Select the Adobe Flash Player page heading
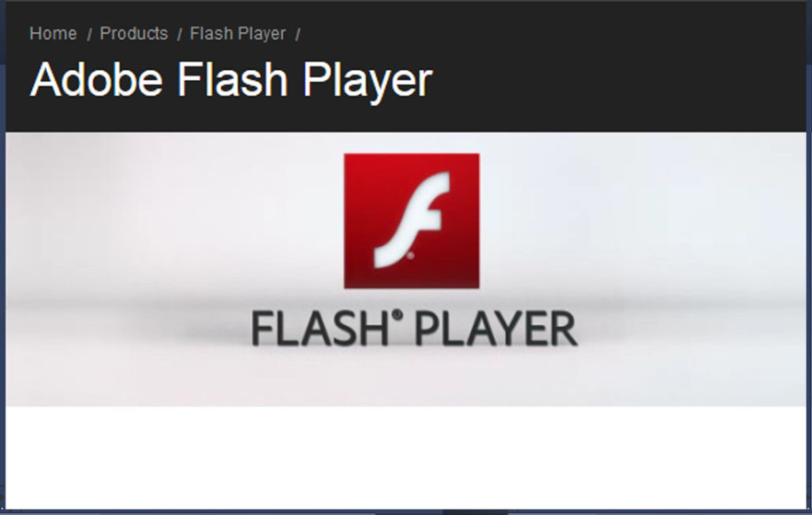812x515 pixels. pos(231,80)
